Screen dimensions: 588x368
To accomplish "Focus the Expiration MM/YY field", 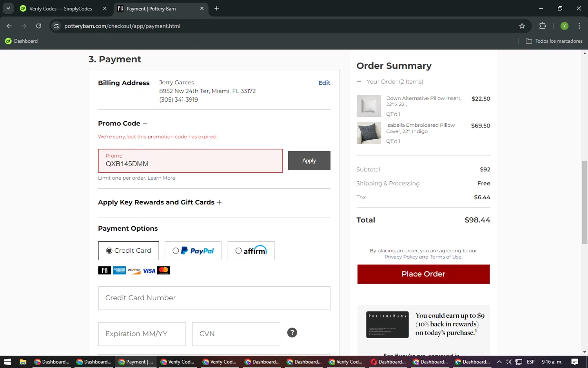I will pyautogui.click(x=142, y=334).
